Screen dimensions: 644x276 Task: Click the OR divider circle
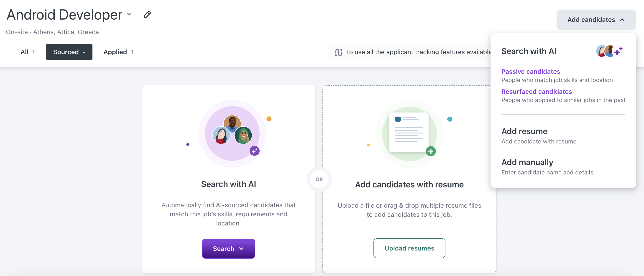(x=319, y=179)
